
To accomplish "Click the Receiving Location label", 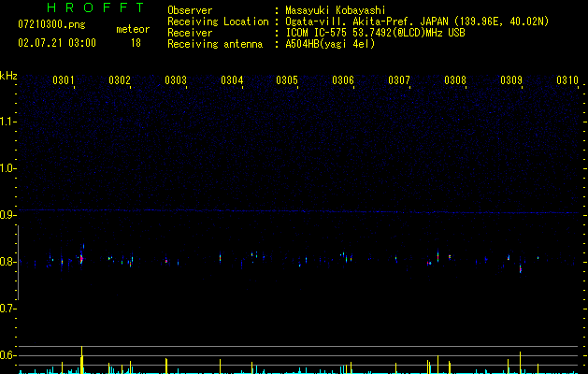I will [218, 22].
